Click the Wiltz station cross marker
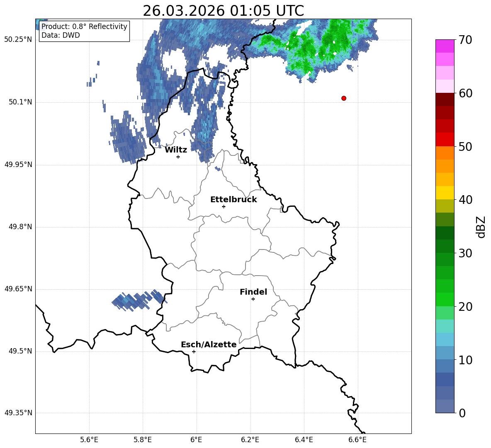 (x=178, y=157)
